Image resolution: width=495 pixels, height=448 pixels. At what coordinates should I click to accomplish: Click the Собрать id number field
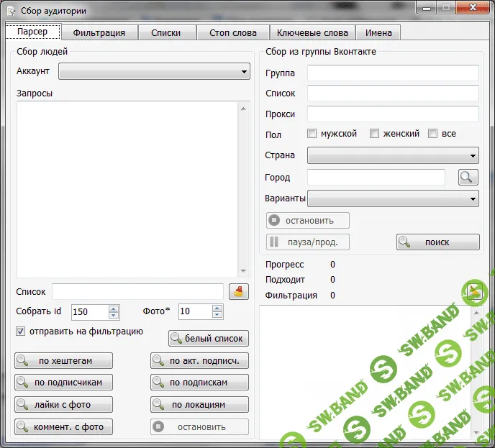(90, 312)
